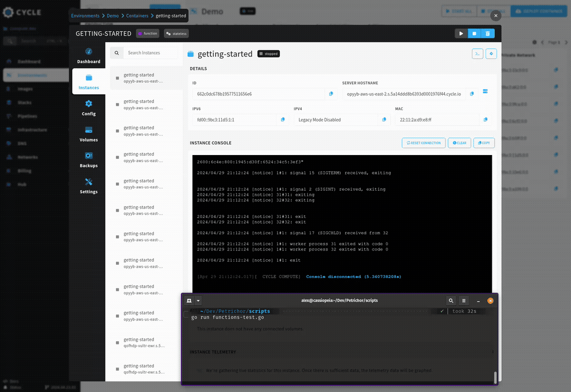Copy the IPv6 address
Screen dimensions: 571x392
click(x=283, y=119)
